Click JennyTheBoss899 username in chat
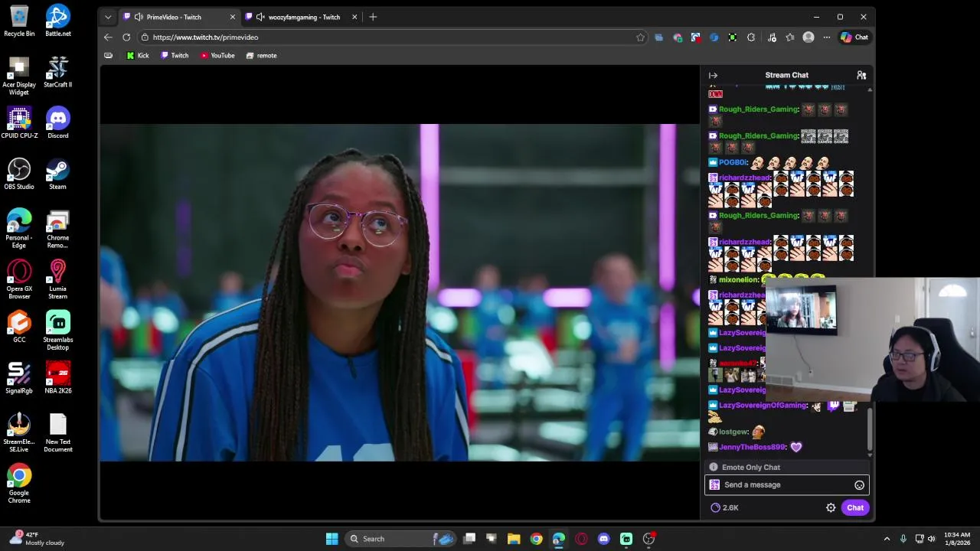 pos(752,447)
